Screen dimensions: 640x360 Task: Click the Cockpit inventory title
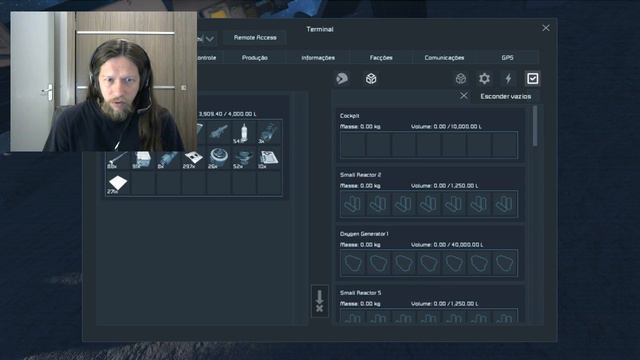[349, 116]
